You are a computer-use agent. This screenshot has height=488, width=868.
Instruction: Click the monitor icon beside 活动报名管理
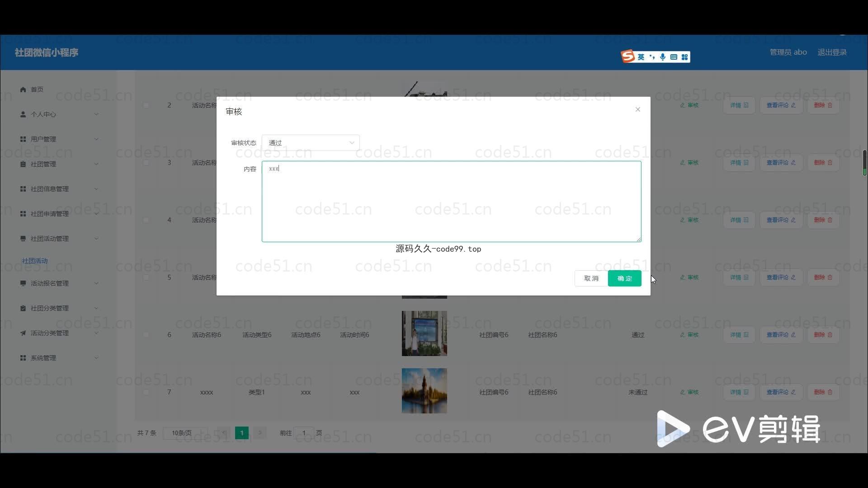pyautogui.click(x=23, y=283)
